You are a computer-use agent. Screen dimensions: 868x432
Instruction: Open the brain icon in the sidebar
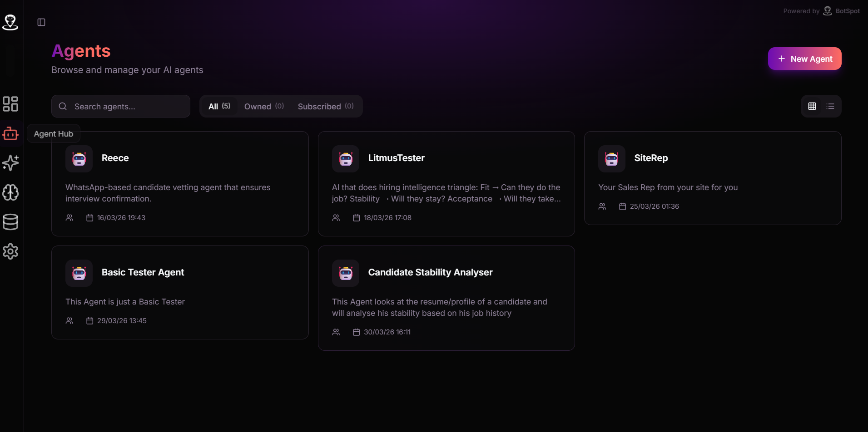click(x=10, y=192)
